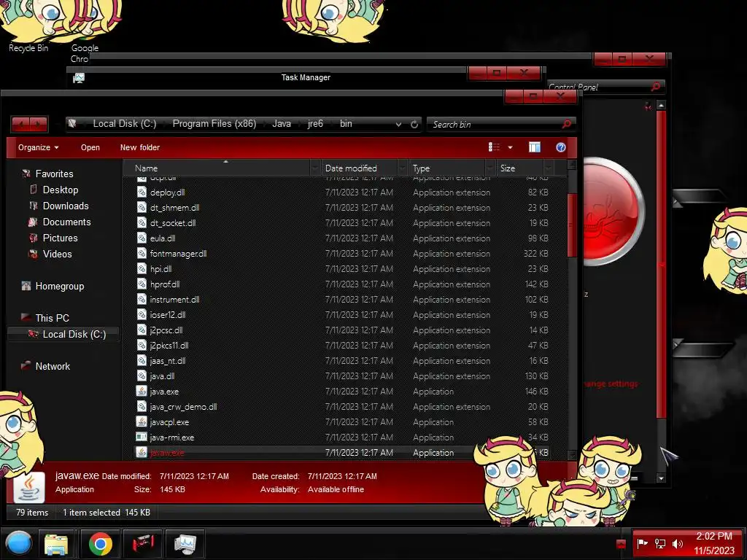Sort by the Size column
Image resolution: width=747 pixels, height=560 pixels.
(x=519, y=168)
